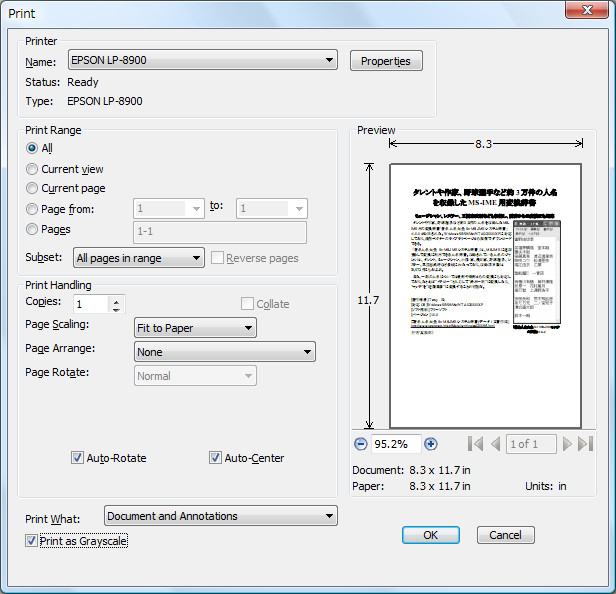Open the Print What dropdown
The height and width of the screenshot is (594, 616).
(x=221, y=515)
